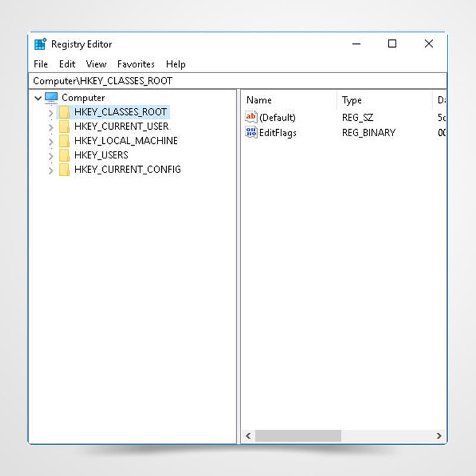Select the HKEY_LOCAL_MACHINE tree item
This screenshot has height=476, width=476.
tap(126, 141)
